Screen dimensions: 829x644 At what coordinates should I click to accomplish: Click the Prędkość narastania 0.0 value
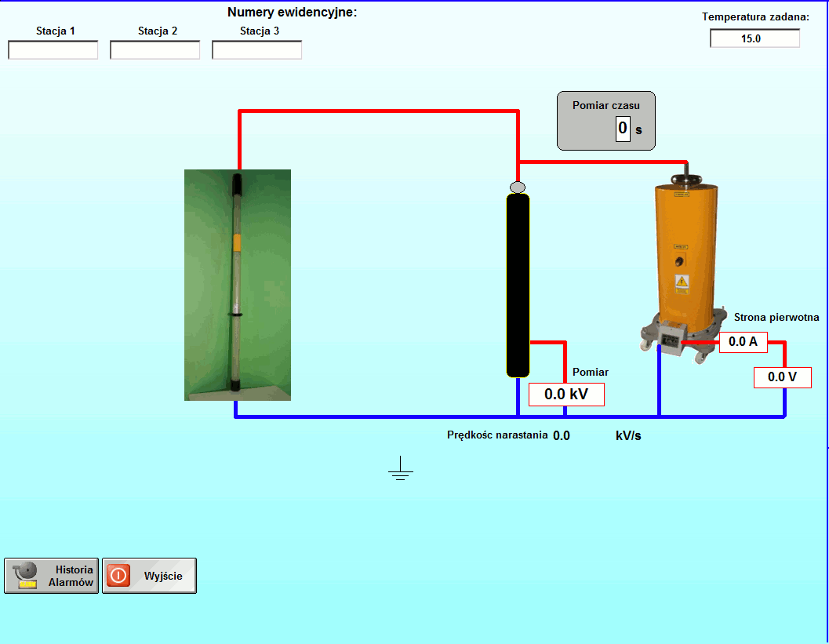coord(562,435)
